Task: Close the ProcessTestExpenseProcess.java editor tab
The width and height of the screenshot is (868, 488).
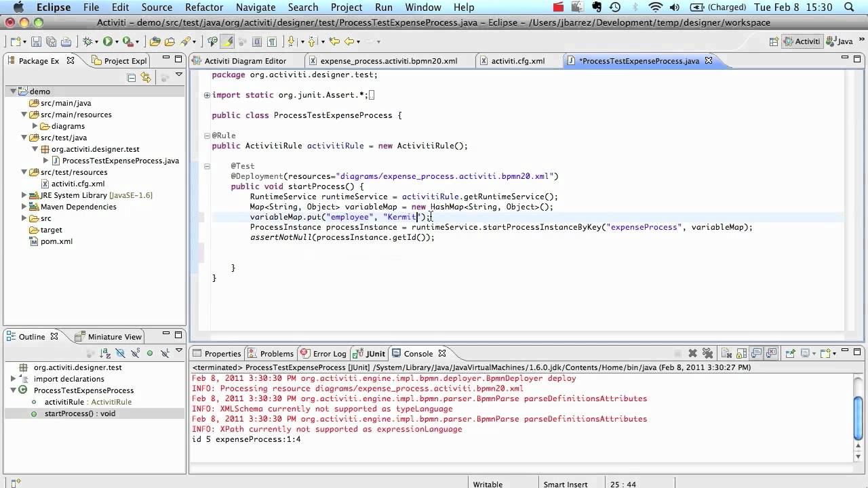Action: 709,60
